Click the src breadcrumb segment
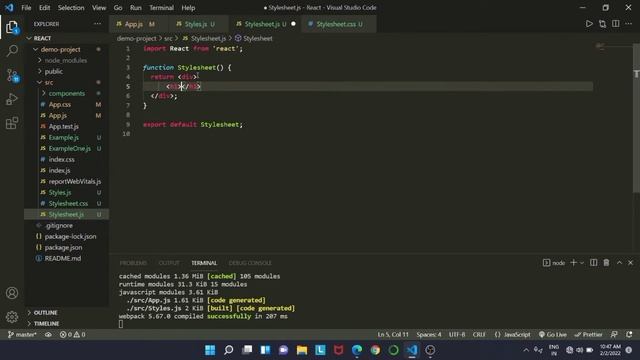 [x=168, y=38]
